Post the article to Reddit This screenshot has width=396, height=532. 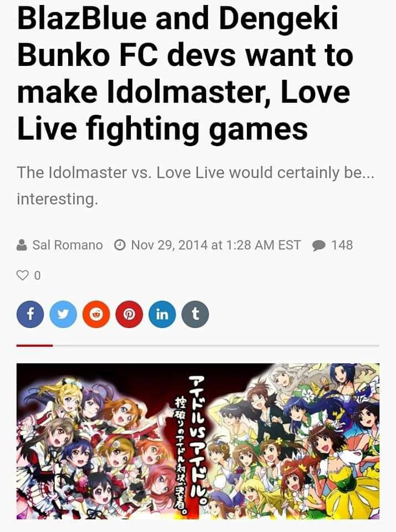[96, 314]
